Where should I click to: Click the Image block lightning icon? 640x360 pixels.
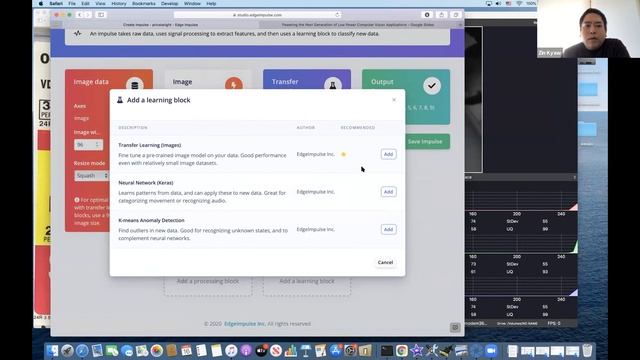click(233, 85)
